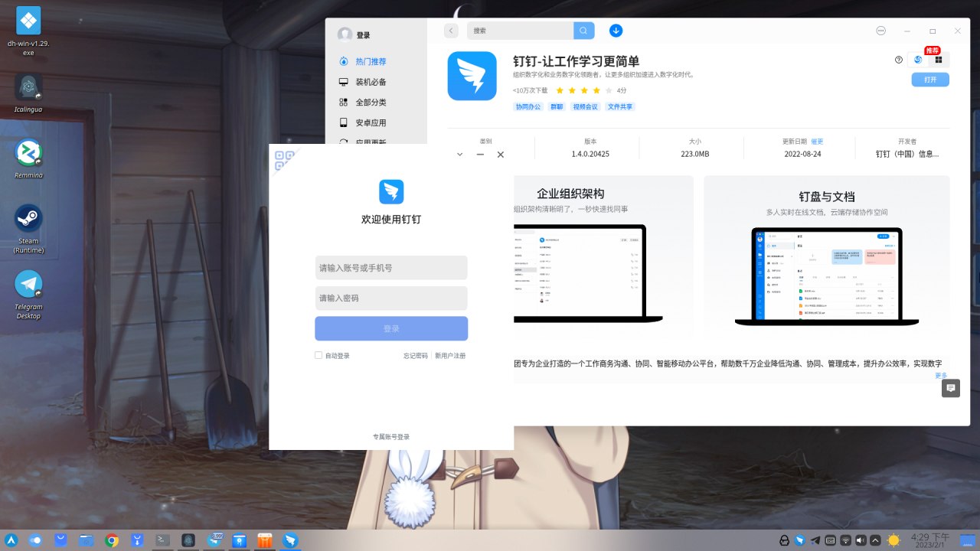
Task: Open Telegram from the system tray
Action: pos(815,540)
